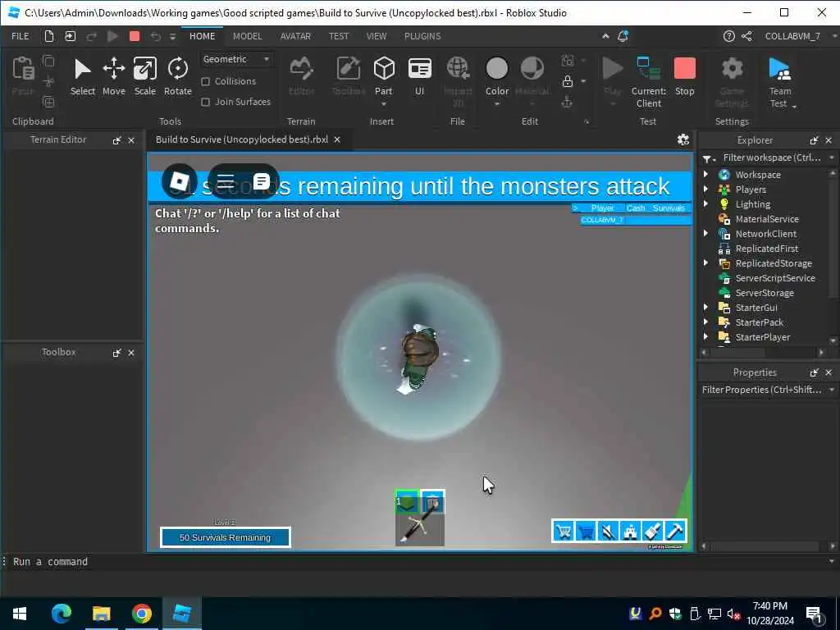The image size is (840, 630).
Task: Expand the Lighting tree node
Action: click(x=705, y=204)
